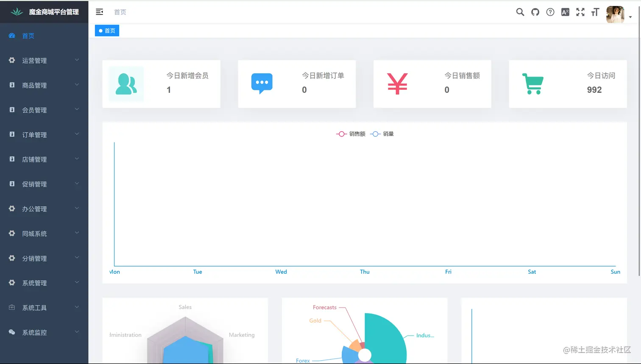
Task: Click the gear icon beside 系统管理
Action: [12, 283]
